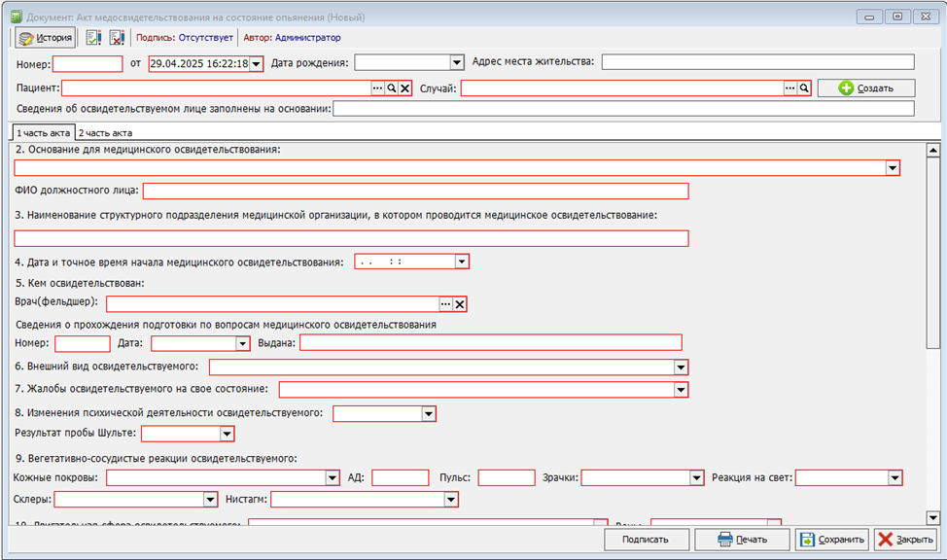Viewport: 947px width, 560px height.
Task: Print the document with Печать
Action: tap(742, 540)
